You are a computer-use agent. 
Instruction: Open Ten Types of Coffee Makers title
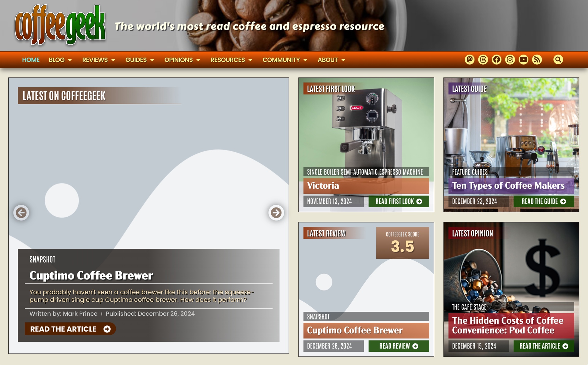pos(508,185)
